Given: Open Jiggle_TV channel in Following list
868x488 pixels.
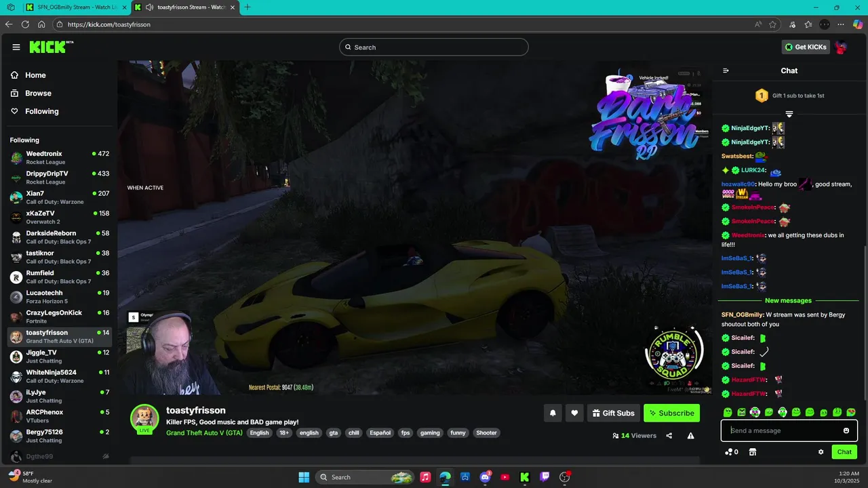Looking at the screenshot, I should (60, 357).
